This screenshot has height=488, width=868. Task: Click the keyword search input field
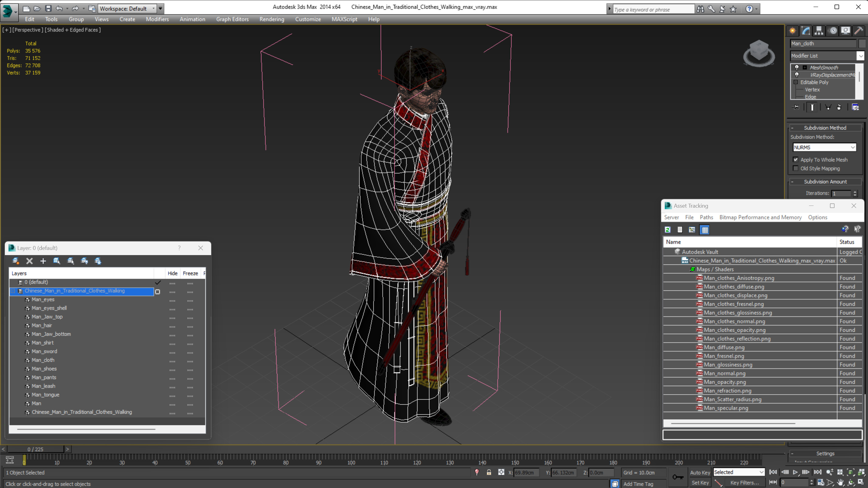click(654, 9)
